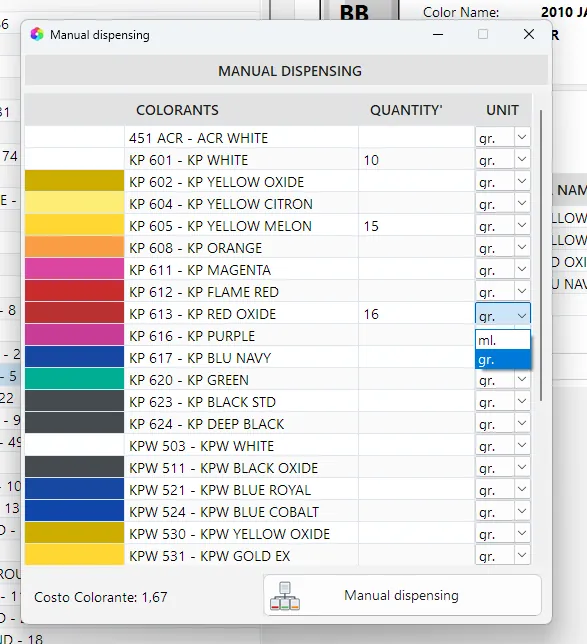587x644 pixels.
Task: Click quantity field for KP 620 GREEN
Action: coord(417,380)
